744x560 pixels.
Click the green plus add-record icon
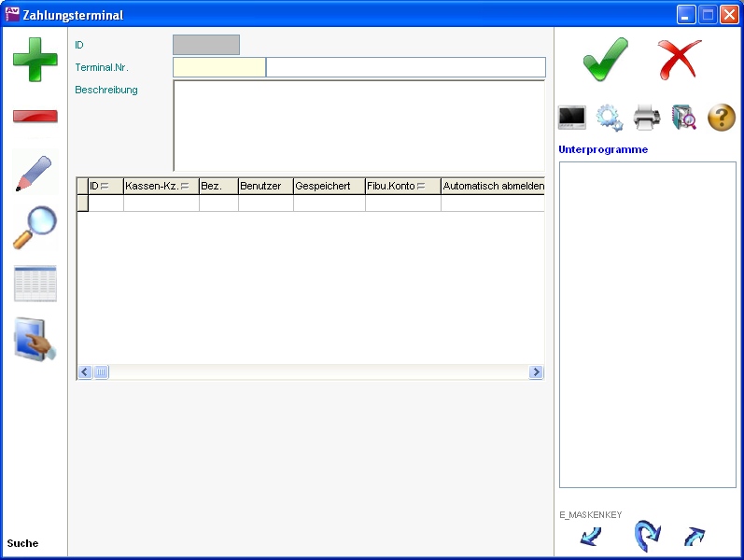coord(35,60)
